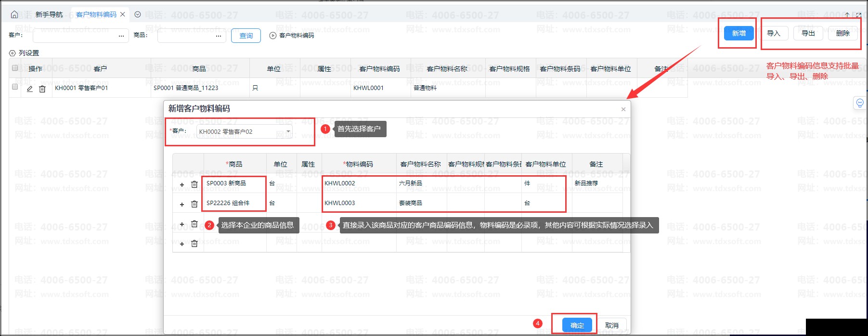
Task: Click the *物料编码 dialog column header
Action: tap(359, 164)
